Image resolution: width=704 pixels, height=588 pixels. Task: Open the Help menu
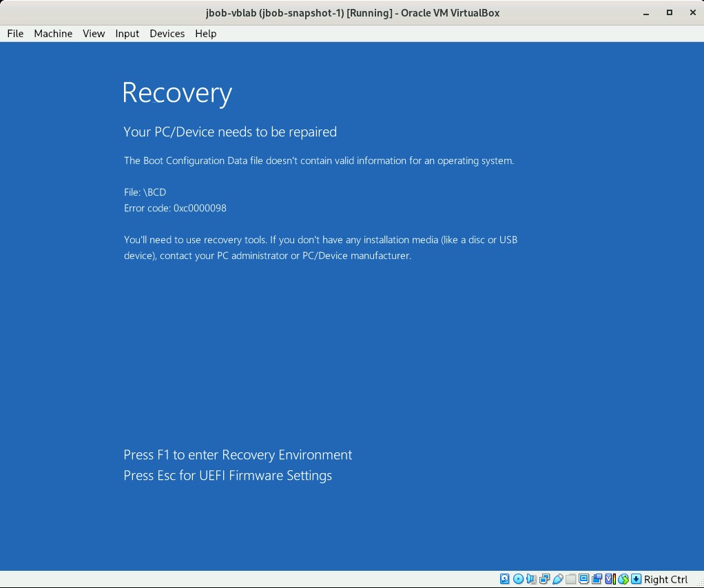tap(206, 33)
